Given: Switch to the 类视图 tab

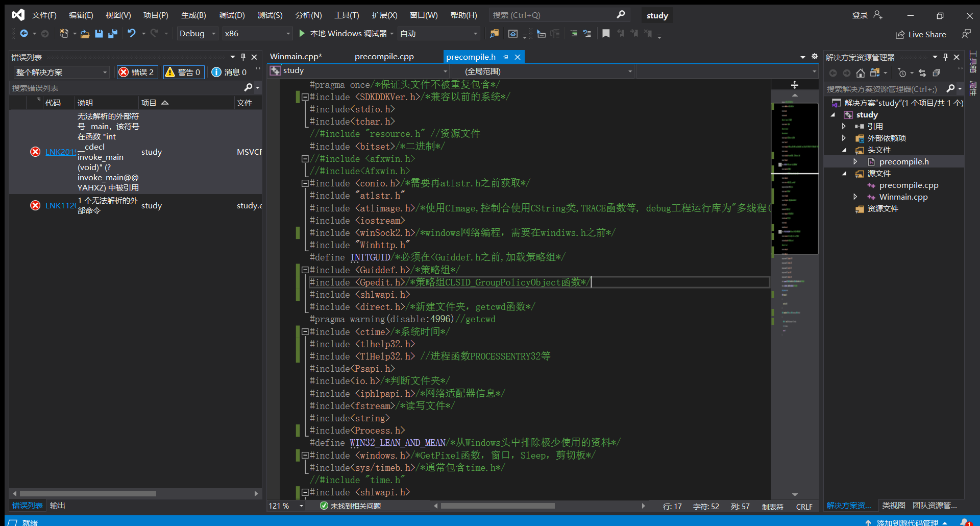Looking at the screenshot, I should point(894,505).
